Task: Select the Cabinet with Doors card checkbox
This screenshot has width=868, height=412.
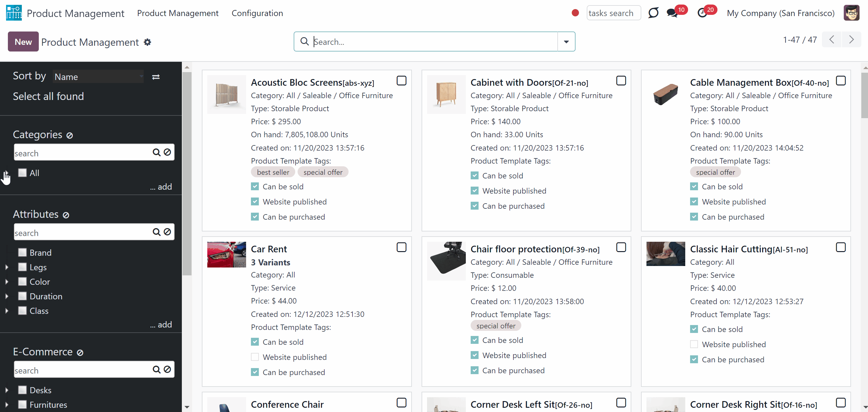Action: [x=621, y=81]
